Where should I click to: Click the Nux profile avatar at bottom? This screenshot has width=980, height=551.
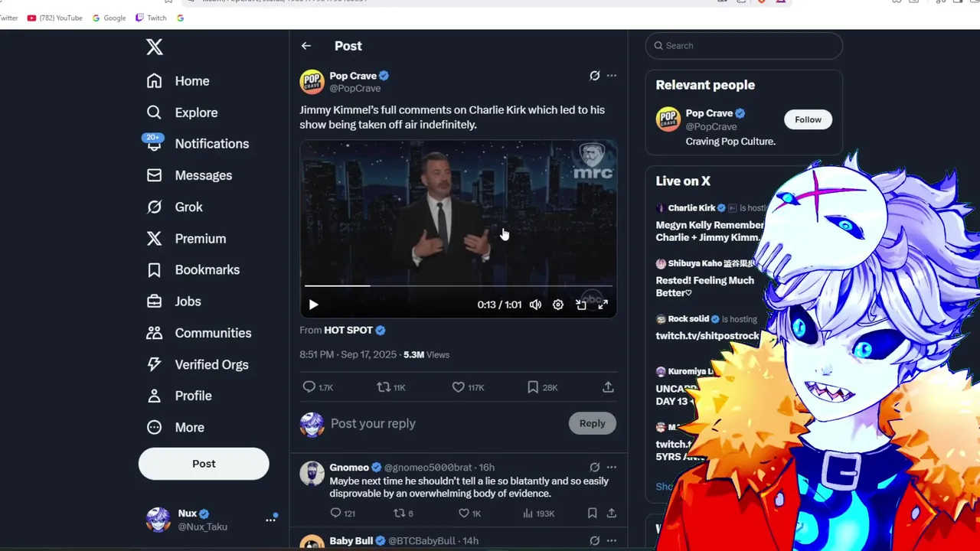[158, 520]
